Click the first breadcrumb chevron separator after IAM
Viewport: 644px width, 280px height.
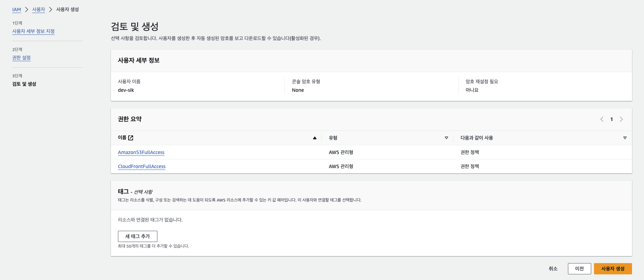pyautogui.click(x=27, y=9)
